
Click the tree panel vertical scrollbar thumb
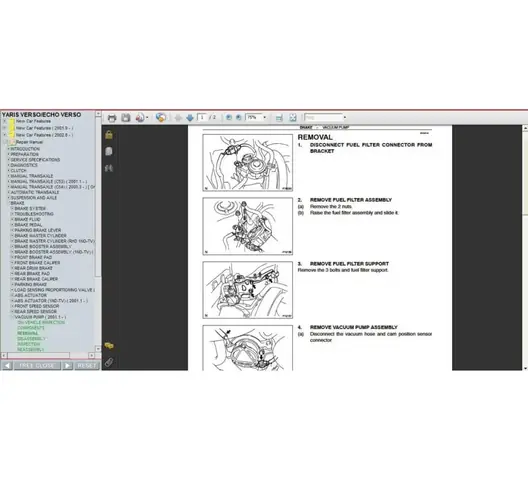coord(98,197)
